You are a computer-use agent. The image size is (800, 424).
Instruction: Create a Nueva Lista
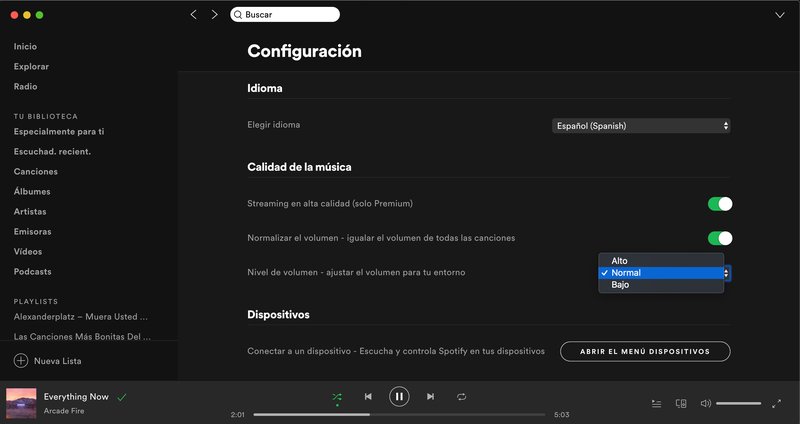pos(58,361)
